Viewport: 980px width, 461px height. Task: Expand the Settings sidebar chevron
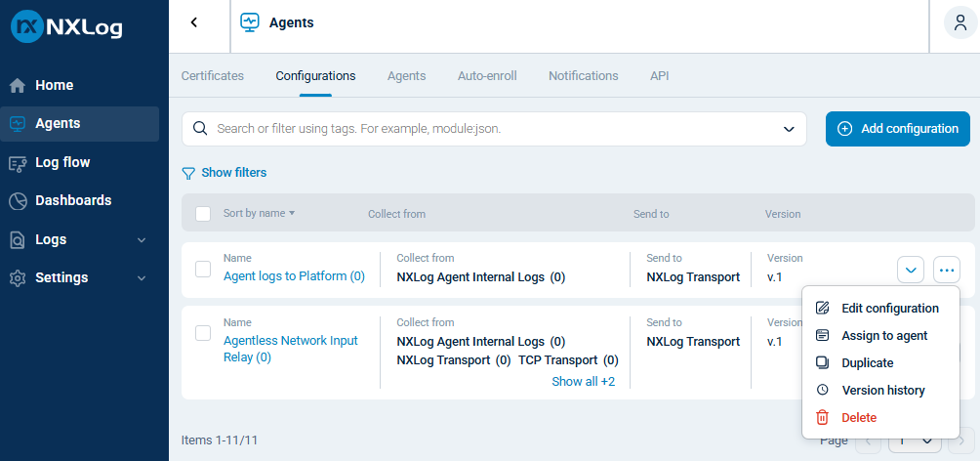coord(142,277)
